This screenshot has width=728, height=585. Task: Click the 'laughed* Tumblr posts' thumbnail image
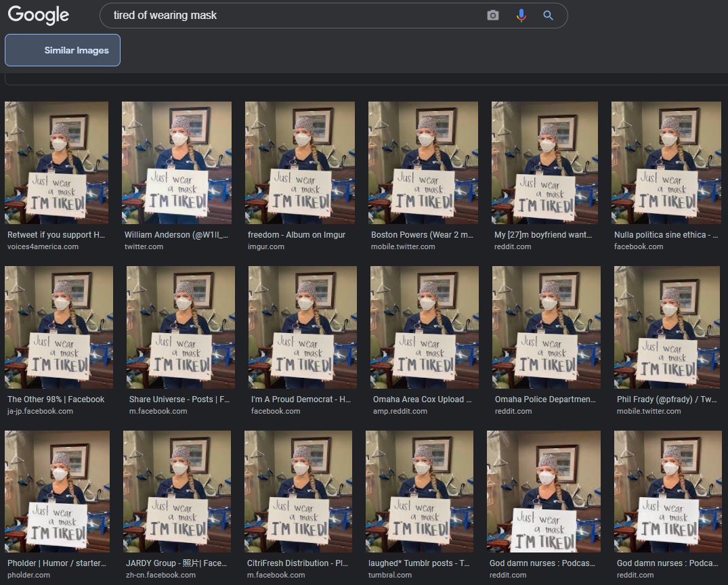click(x=419, y=492)
